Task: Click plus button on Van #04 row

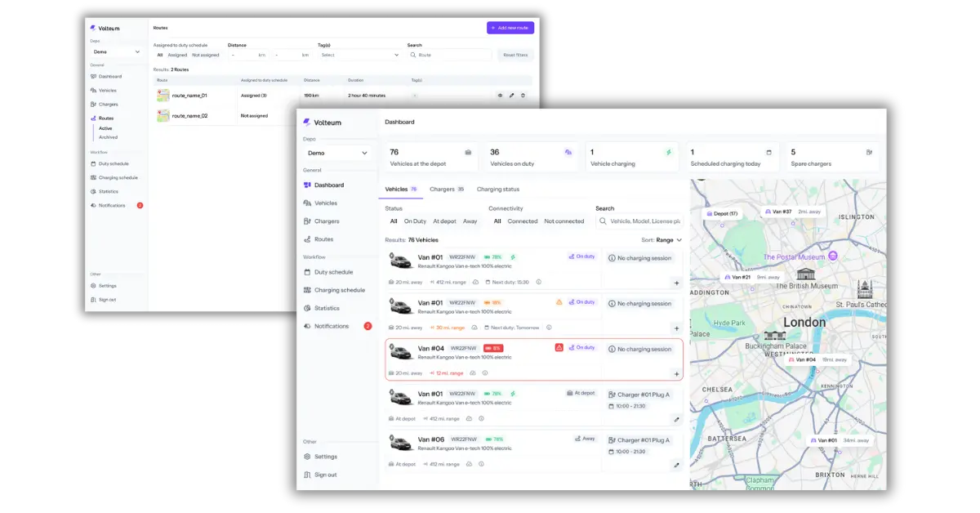Action: [676, 374]
